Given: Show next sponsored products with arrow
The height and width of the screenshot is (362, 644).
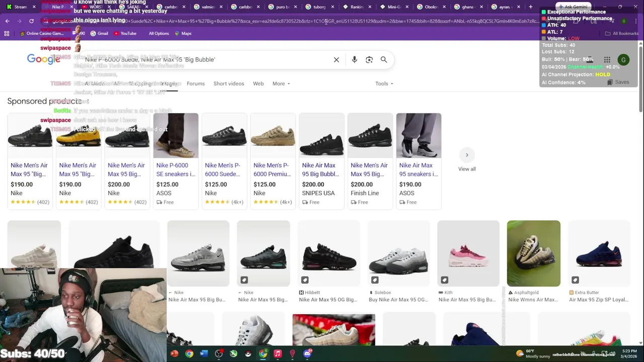Looking at the screenshot, I should coord(466,155).
